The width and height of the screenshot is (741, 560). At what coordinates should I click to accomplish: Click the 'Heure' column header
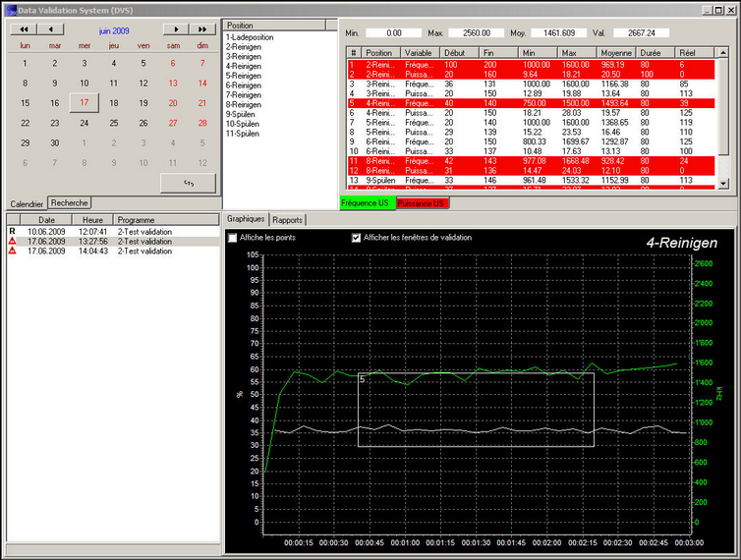tap(92, 220)
